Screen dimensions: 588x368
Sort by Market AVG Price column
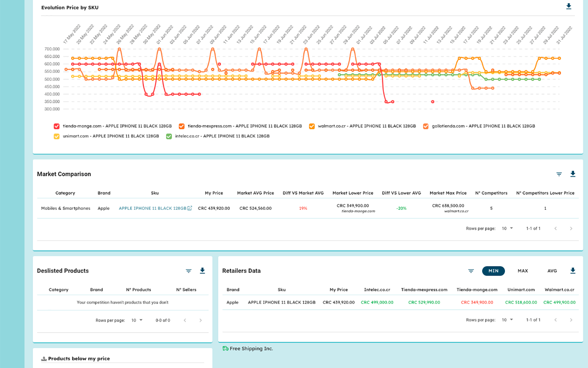[x=255, y=193]
